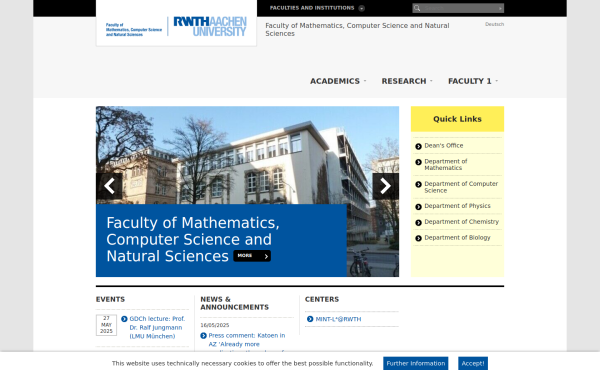Click the search magnifier icon
The height and width of the screenshot is (375, 600).
pyautogui.click(x=417, y=8)
